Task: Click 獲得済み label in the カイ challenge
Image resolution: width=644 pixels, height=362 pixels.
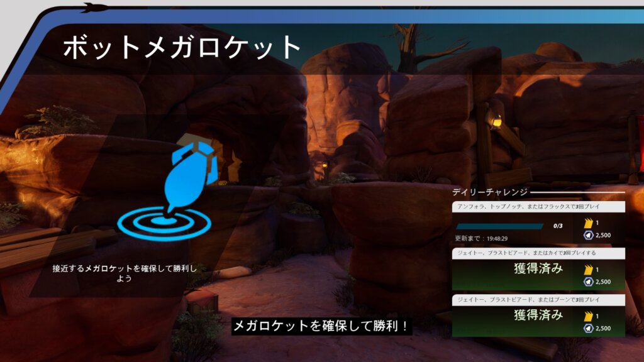Action: point(538,268)
